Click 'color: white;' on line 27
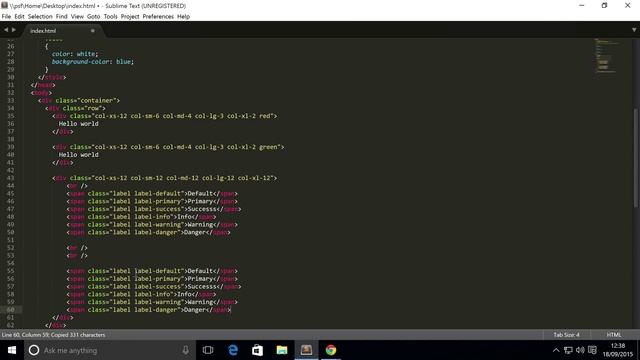 coord(75,54)
